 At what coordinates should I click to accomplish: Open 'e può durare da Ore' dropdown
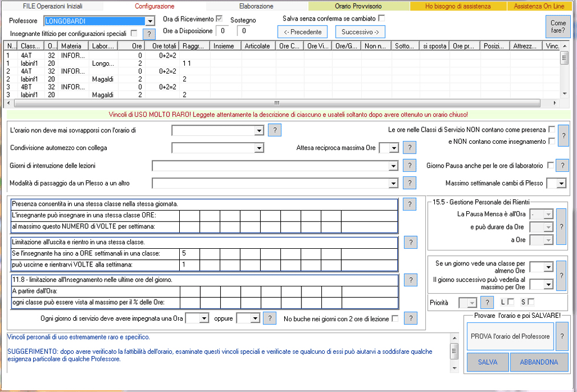pos(548,227)
